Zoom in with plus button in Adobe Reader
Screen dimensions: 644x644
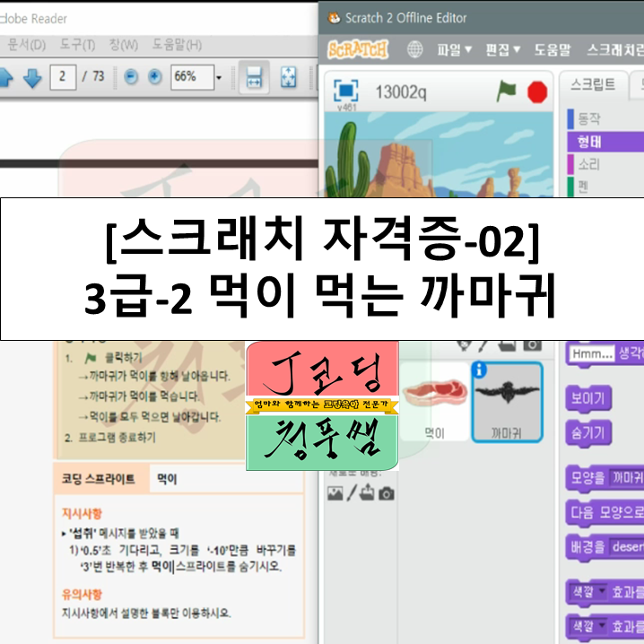[155, 76]
